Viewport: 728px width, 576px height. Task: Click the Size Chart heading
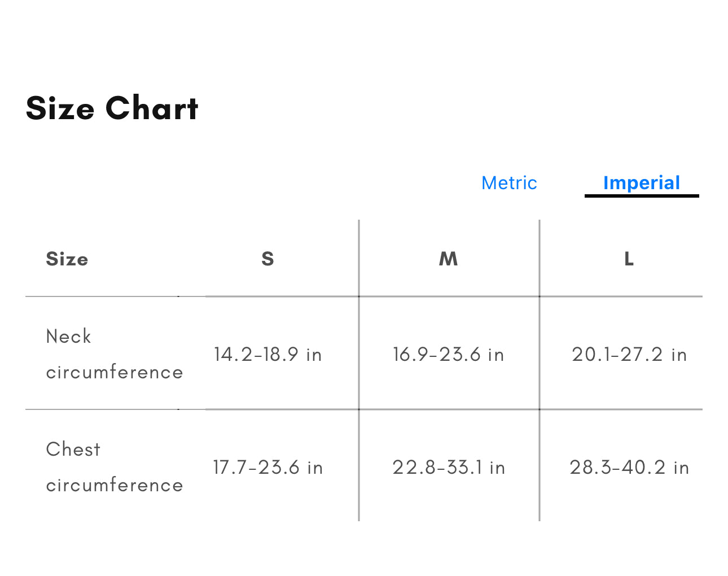(112, 108)
